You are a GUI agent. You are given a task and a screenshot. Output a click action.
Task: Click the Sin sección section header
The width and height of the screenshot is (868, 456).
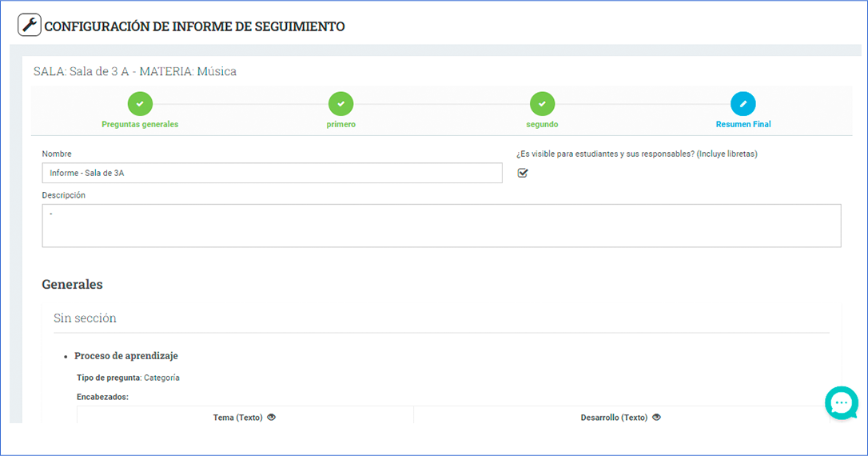tap(85, 318)
